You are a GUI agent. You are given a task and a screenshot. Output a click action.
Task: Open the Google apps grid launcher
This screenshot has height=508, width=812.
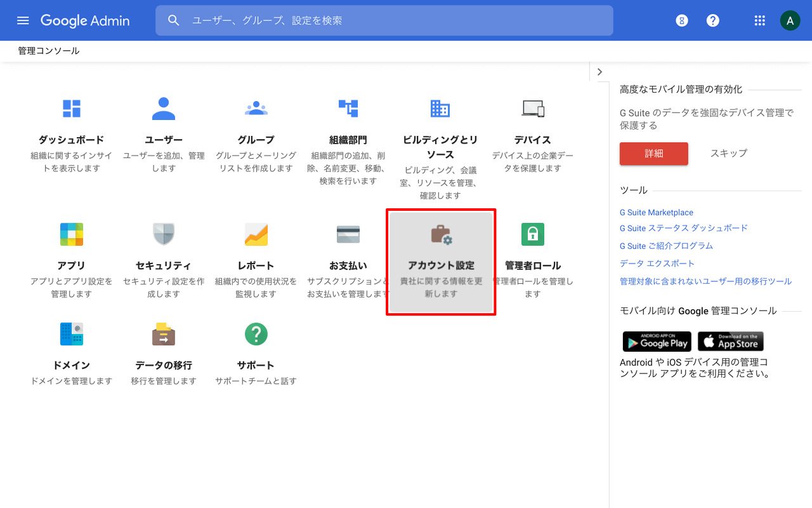[x=760, y=20]
